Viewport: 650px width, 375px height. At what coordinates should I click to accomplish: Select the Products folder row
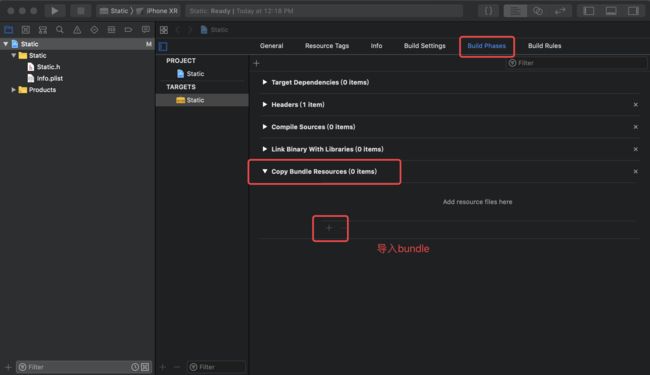coord(77,90)
